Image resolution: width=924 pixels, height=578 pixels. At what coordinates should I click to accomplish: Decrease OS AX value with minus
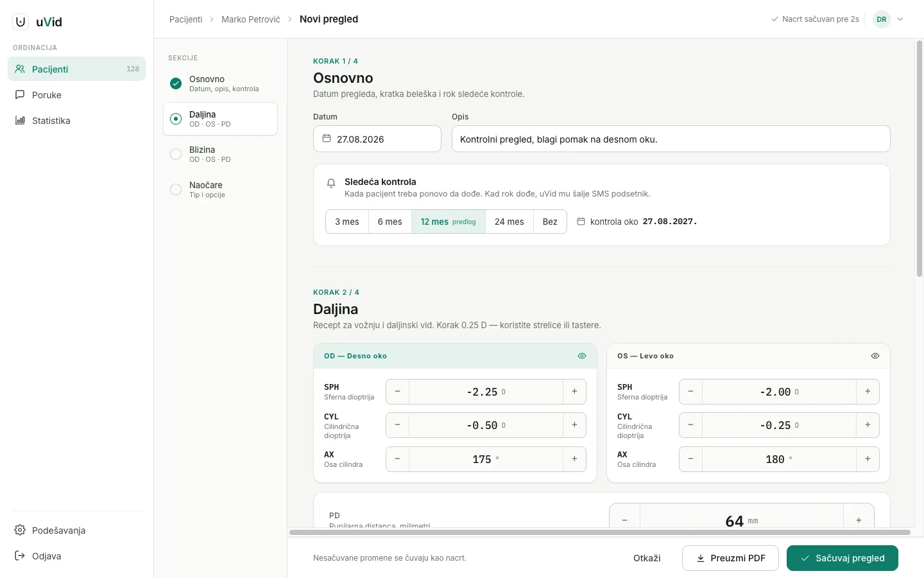(690, 459)
